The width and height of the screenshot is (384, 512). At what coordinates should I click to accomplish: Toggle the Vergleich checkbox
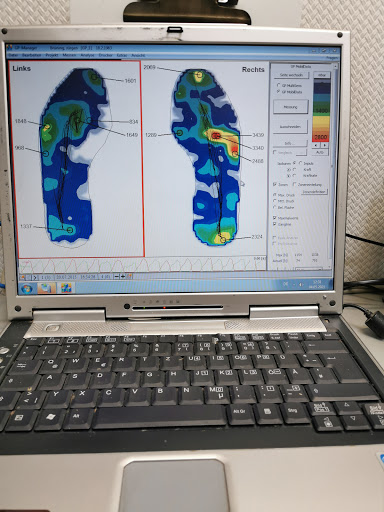click(275, 152)
